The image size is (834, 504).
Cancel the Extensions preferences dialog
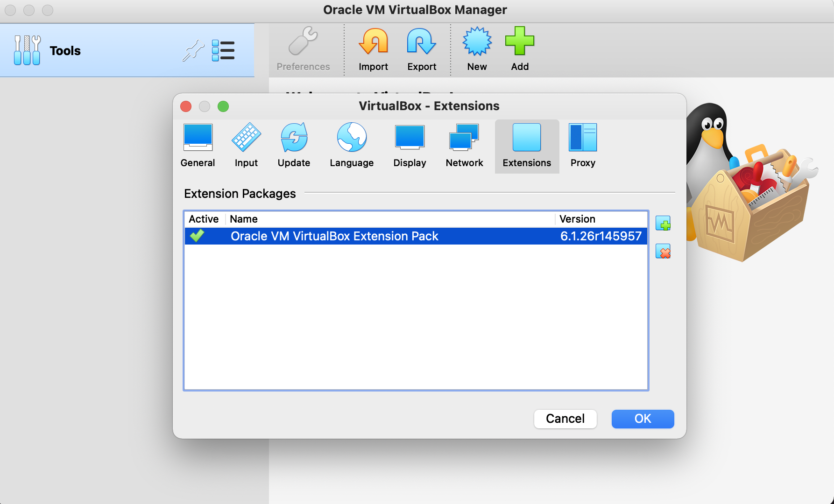[565, 419]
